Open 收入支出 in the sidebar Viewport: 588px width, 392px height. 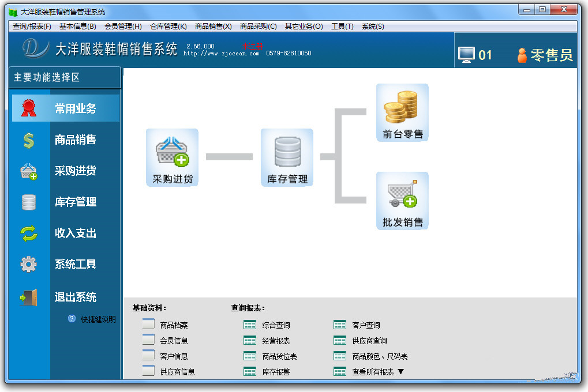point(75,233)
